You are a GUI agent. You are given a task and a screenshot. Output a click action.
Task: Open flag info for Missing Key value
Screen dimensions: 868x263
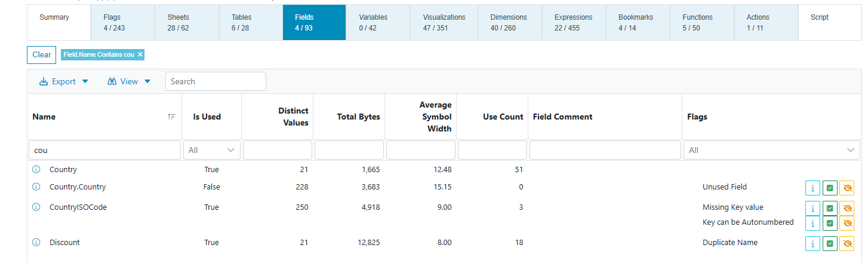[812, 209]
